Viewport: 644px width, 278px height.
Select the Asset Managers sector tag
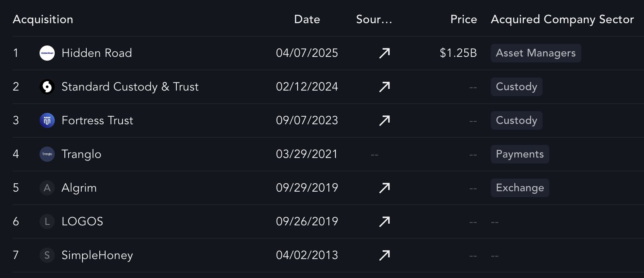pyautogui.click(x=535, y=53)
